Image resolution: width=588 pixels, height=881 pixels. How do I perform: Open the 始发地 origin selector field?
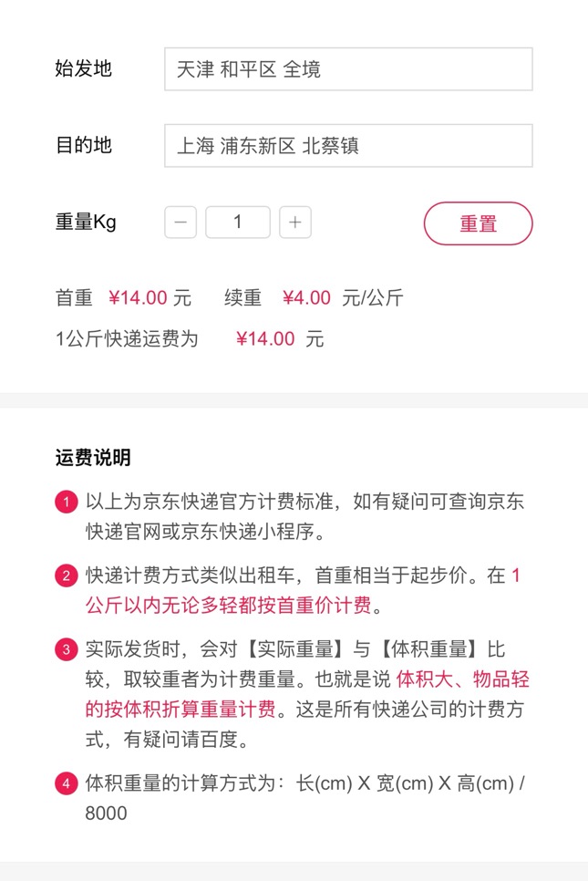[348, 69]
